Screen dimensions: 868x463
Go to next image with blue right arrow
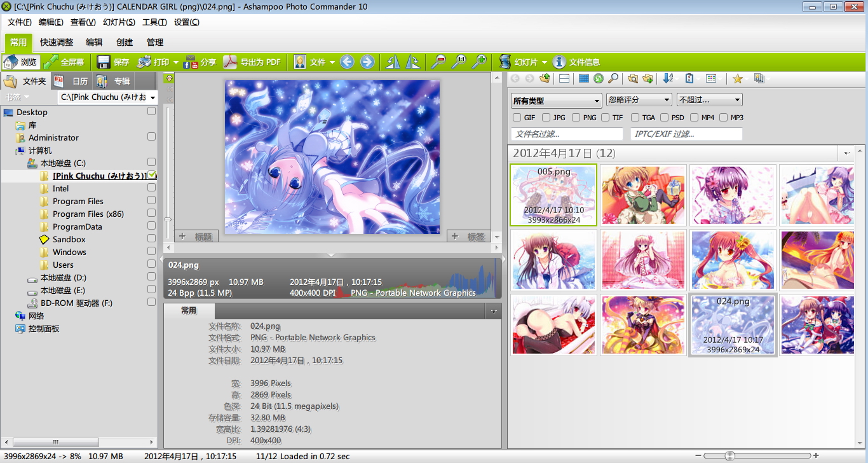pyautogui.click(x=367, y=62)
